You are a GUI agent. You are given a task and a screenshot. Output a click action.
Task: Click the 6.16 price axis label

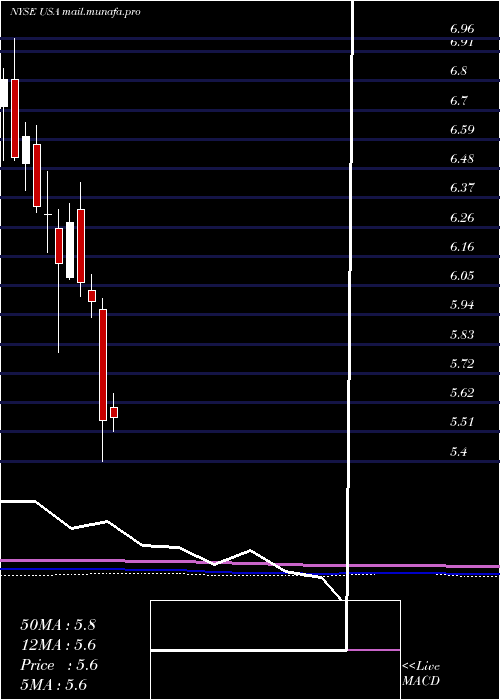pyautogui.click(x=462, y=246)
